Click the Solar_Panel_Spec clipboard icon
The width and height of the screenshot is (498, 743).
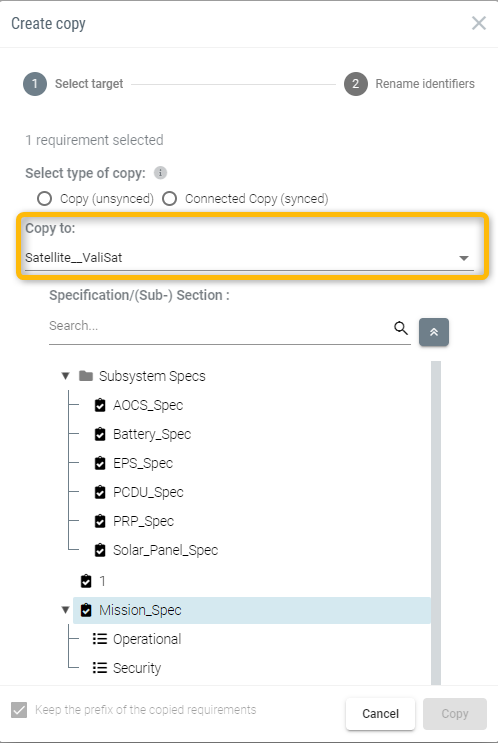click(100, 550)
